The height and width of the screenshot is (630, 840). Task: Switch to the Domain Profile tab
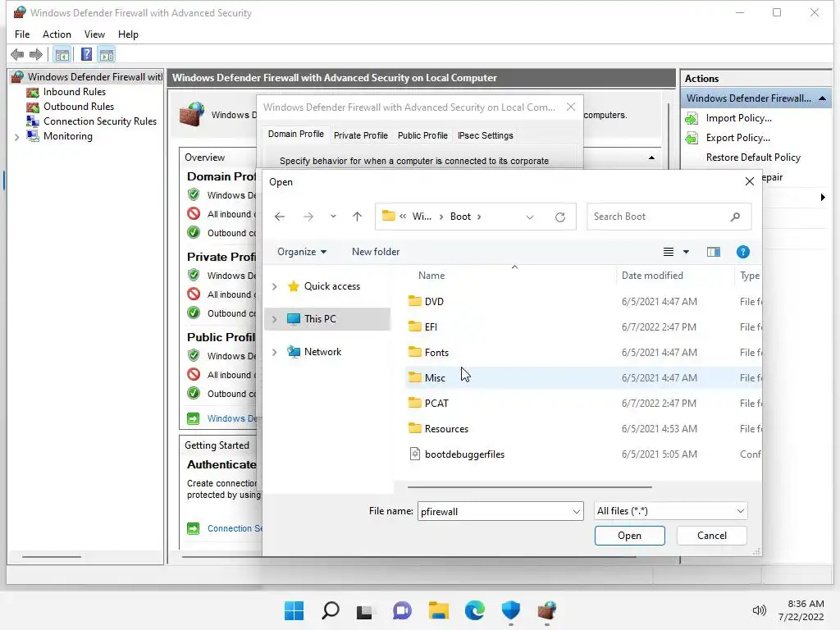coord(295,134)
